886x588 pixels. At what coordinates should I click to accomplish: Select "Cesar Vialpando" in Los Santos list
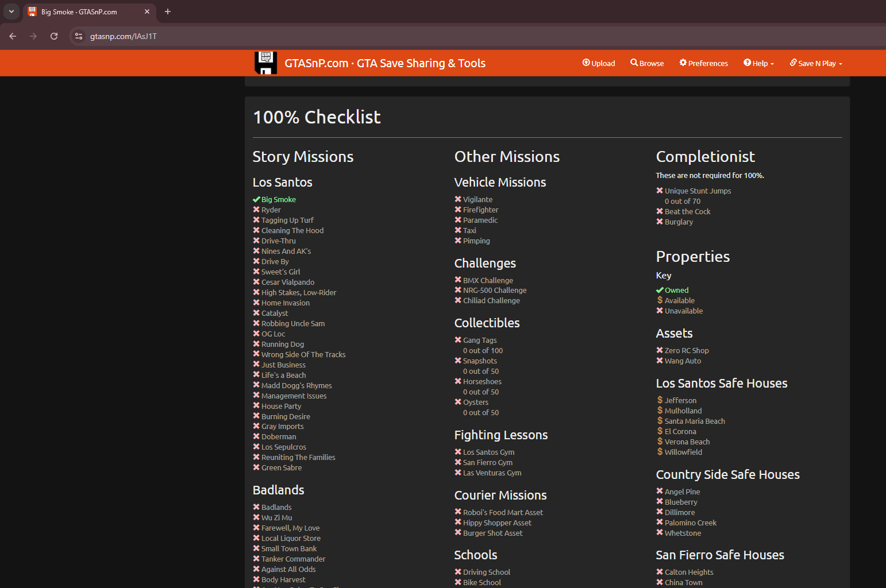[288, 282]
